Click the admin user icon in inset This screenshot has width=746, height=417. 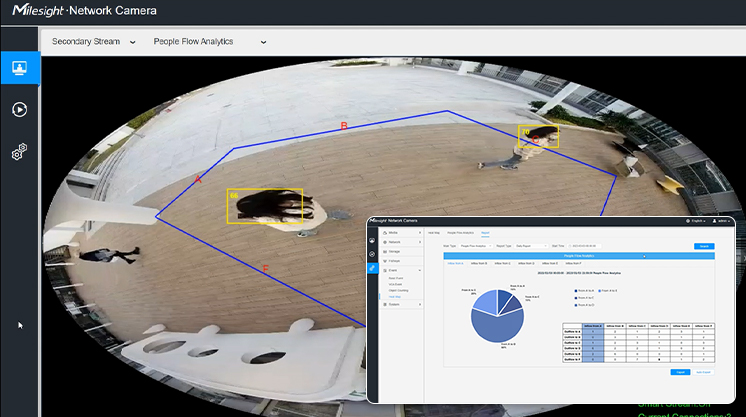pyautogui.click(x=720, y=220)
